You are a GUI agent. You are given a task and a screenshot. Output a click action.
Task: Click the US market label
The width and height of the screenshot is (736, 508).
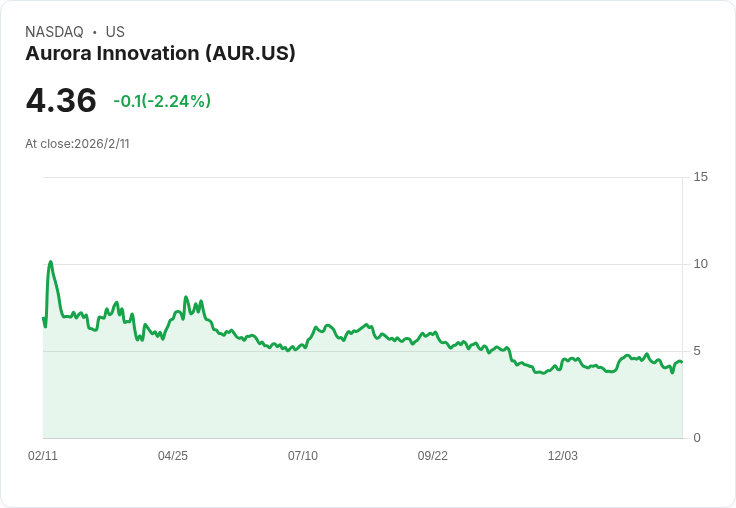pyautogui.click(x=115, y=32)
